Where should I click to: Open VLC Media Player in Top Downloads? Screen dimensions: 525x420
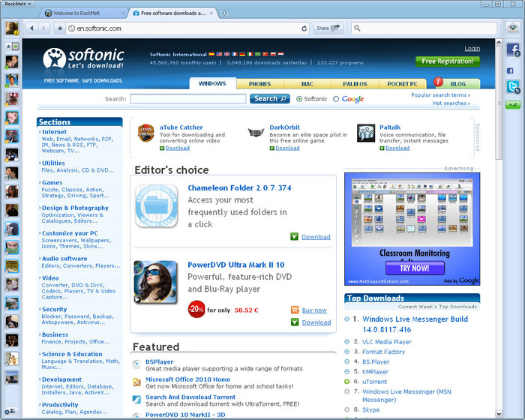(x=387, y=342)
